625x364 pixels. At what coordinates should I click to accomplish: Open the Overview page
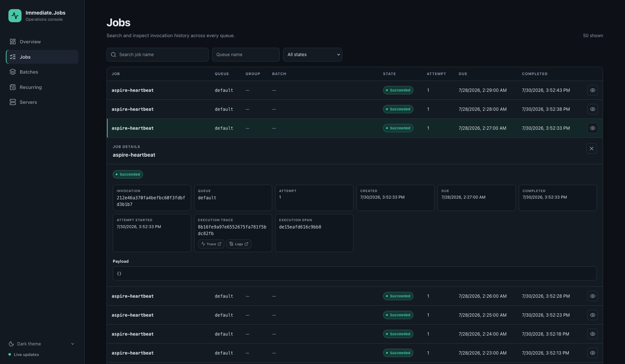42,42
